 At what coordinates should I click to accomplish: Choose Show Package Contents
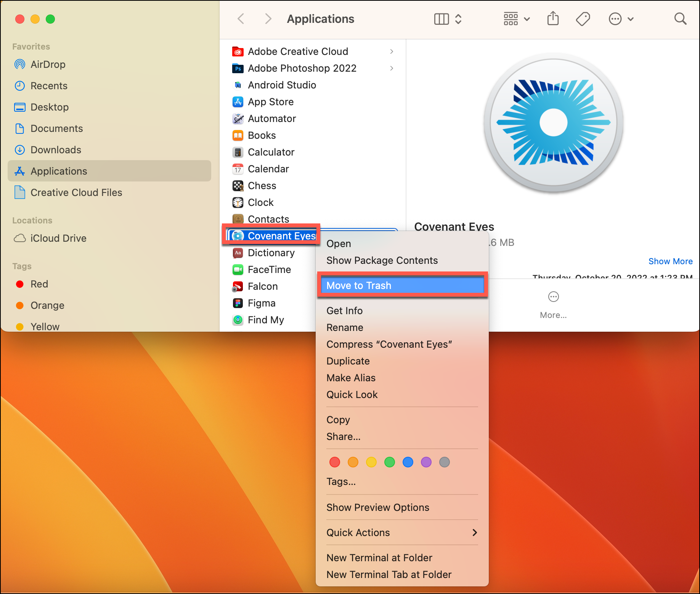(x=402, y=260)
